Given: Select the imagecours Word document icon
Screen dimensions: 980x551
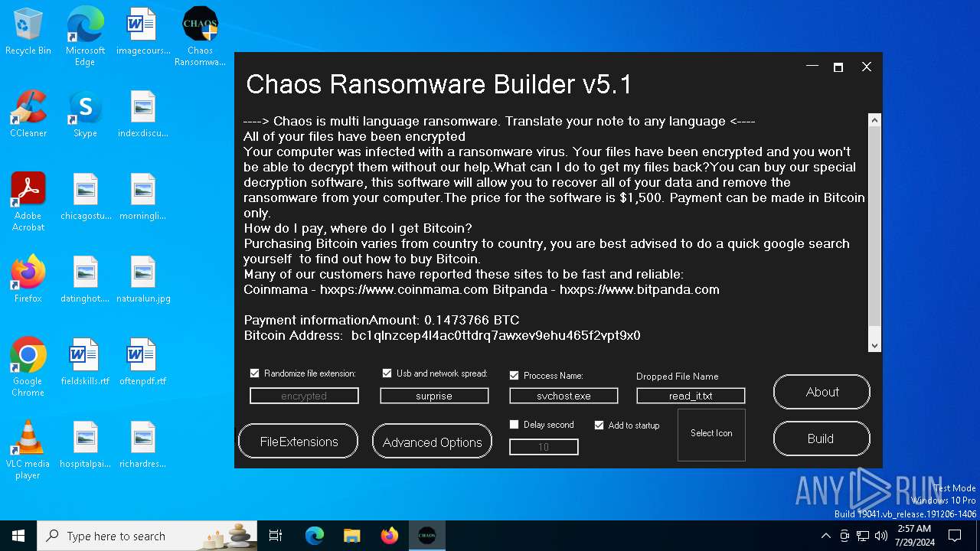Looking at the screenshot, I should click(x=142, y=31).
